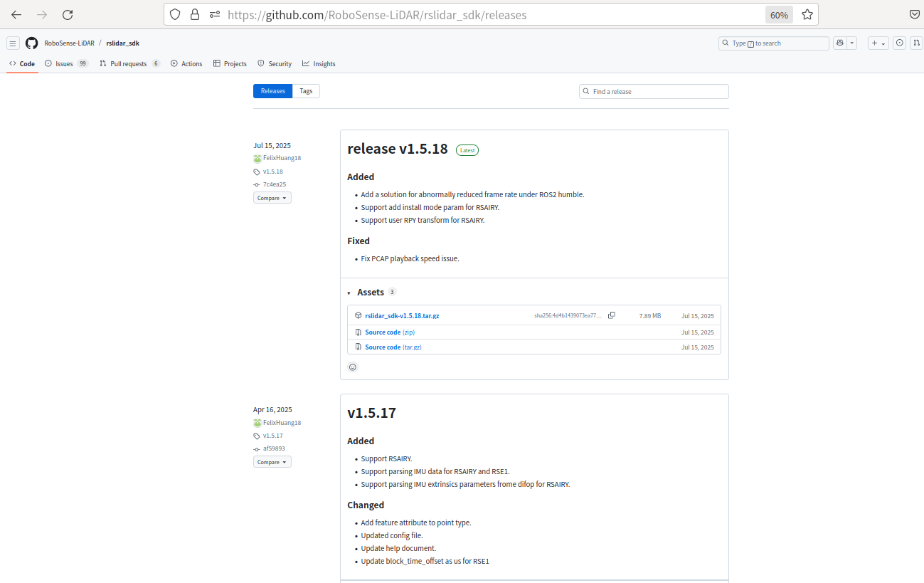Click the URL address bar
924x583 pixels.
click(x=491, y=14)
